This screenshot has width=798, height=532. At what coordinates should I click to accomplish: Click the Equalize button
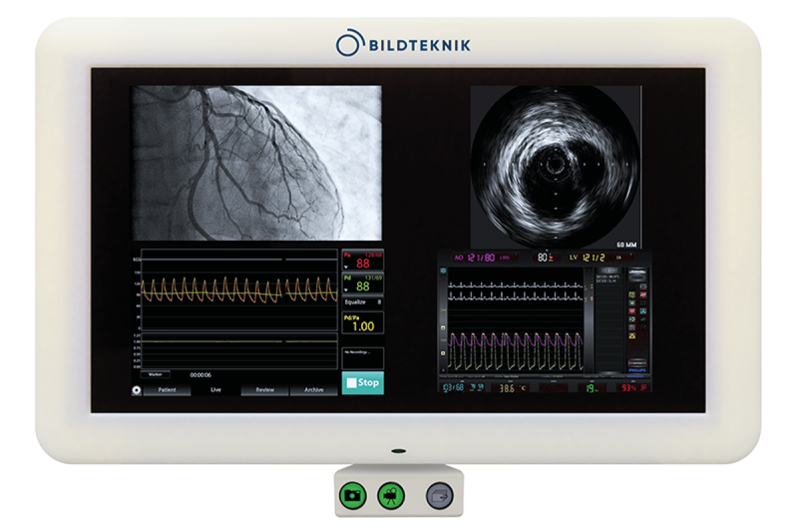click(362, 302)
